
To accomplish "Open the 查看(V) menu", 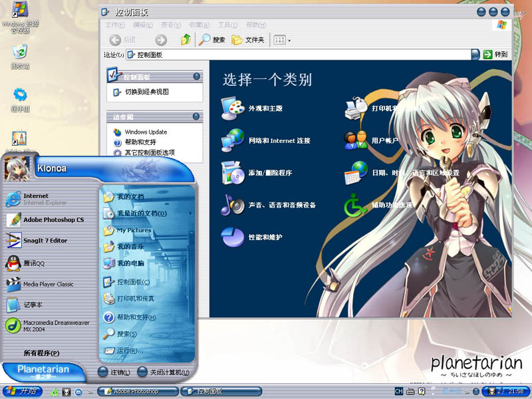I will (171, 25).
